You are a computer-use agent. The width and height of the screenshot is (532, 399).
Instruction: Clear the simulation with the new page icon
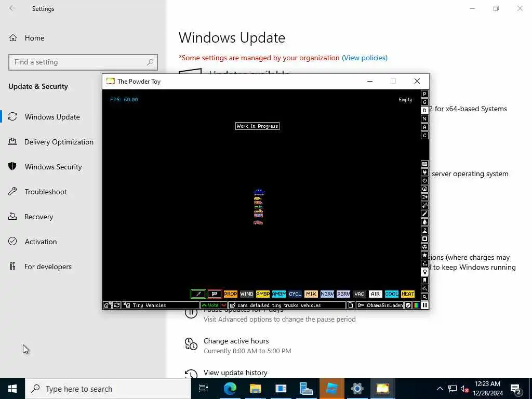pyautogui.click(x=351, y=305)
